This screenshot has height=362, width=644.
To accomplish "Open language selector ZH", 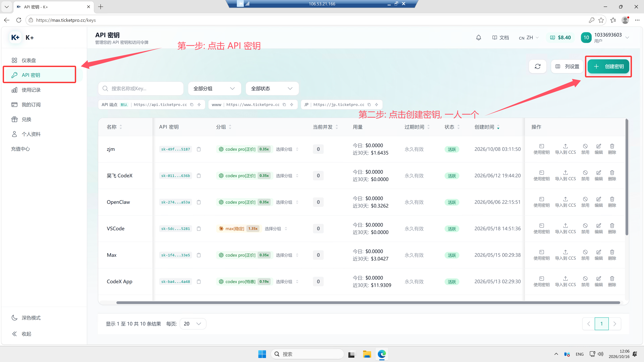I will [x=528, y=38].
